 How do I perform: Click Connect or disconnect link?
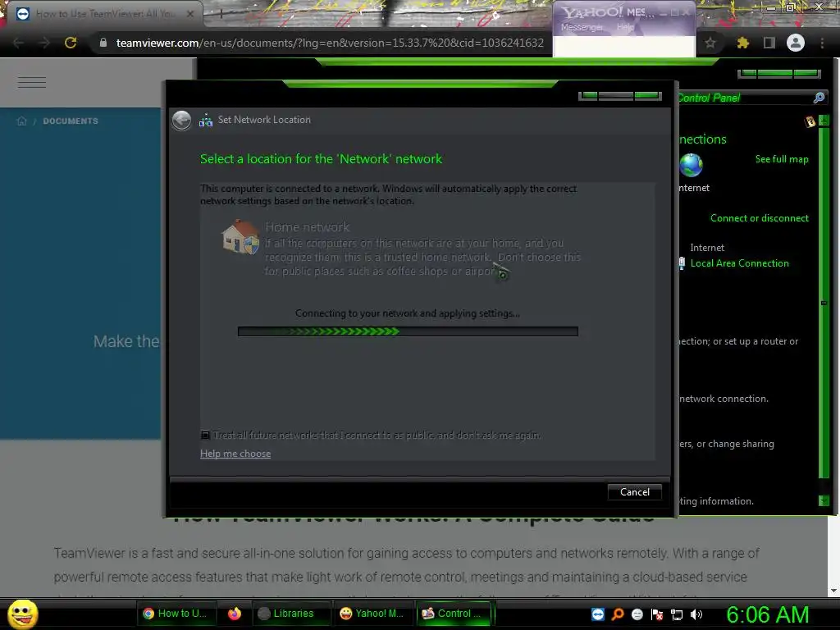point(759,218)
